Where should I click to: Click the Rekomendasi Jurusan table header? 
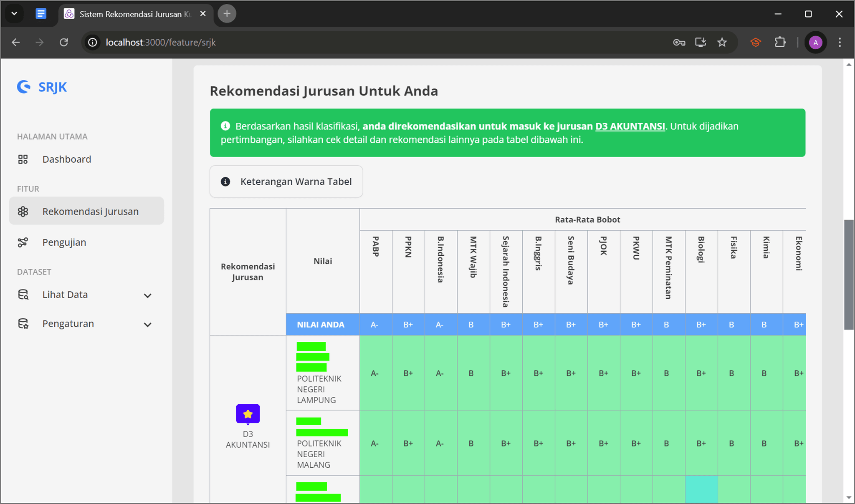point(248,272)
